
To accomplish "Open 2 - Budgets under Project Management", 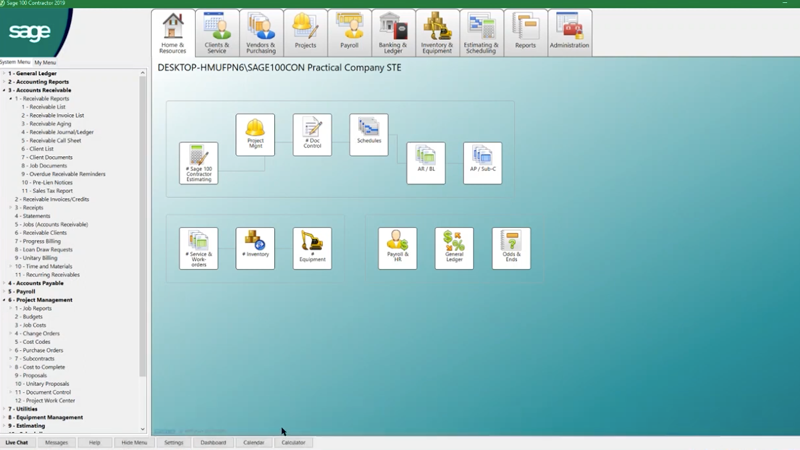I will coord(29,317).
